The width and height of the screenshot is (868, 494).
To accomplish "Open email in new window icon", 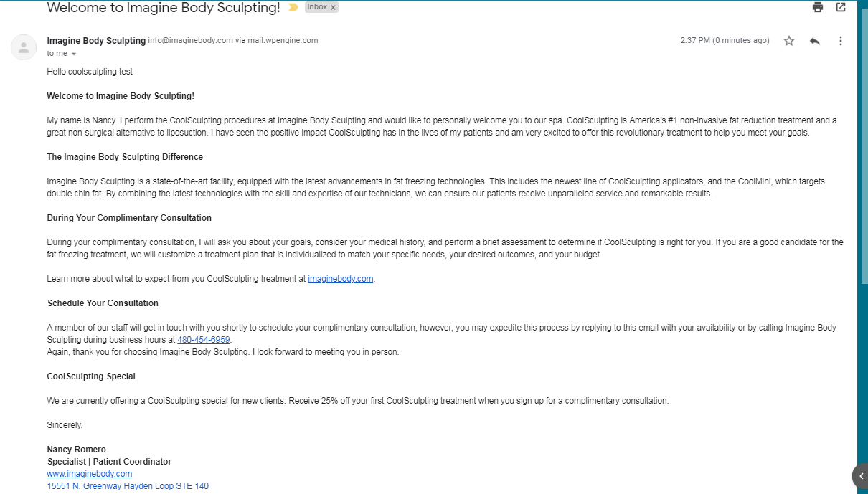I will (x=841, y=7).
